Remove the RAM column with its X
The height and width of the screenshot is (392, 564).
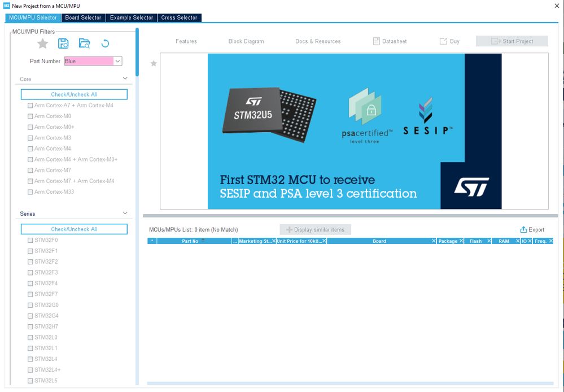[x=518, y=241]
